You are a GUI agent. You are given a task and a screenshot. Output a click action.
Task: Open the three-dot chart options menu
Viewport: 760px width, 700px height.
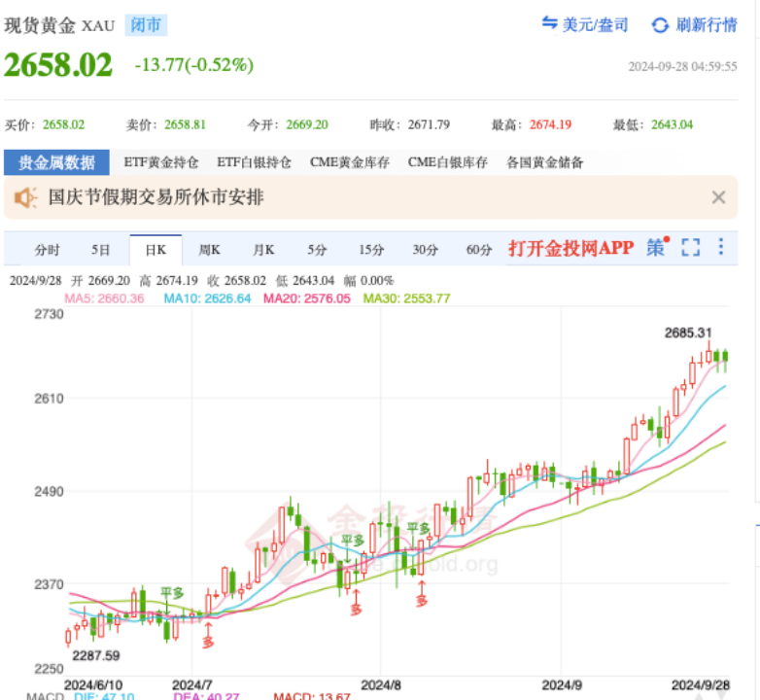[721, 248]
